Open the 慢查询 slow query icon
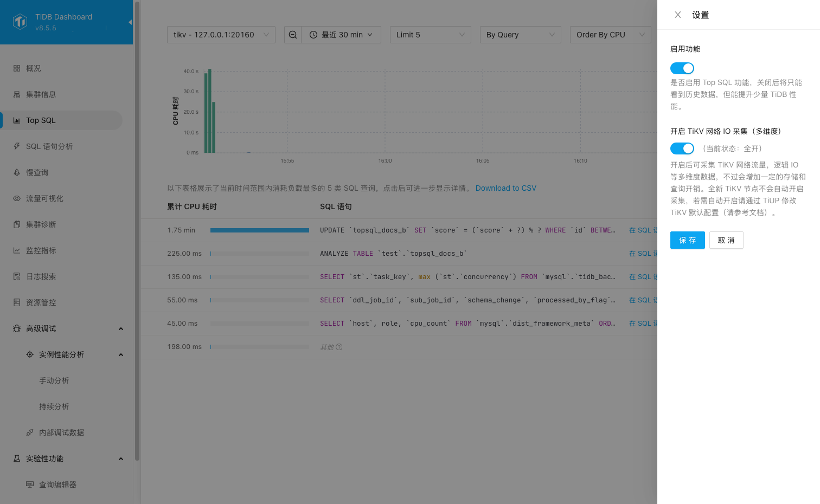 (17, 172)
